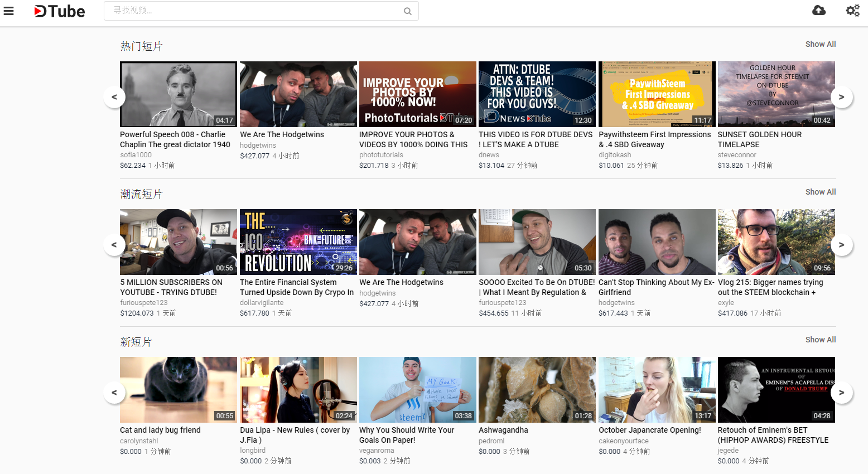
Task: Click title 'Why You Should Write Your Goals'
Action: [x=407, y=435]
